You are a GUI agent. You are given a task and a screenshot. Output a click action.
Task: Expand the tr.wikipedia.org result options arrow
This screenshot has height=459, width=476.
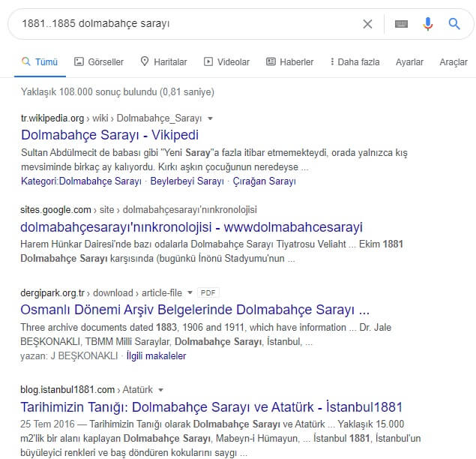(x=211, y=118)
